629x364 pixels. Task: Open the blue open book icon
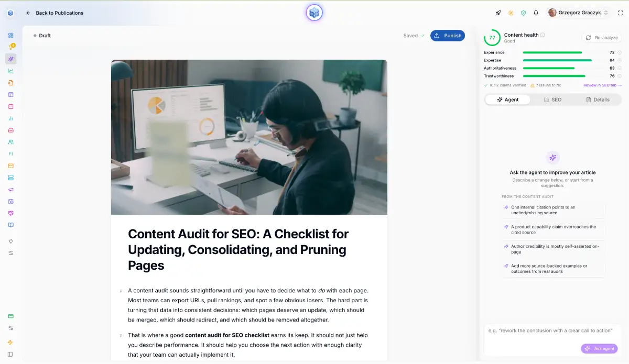click(x=10, y=225)
